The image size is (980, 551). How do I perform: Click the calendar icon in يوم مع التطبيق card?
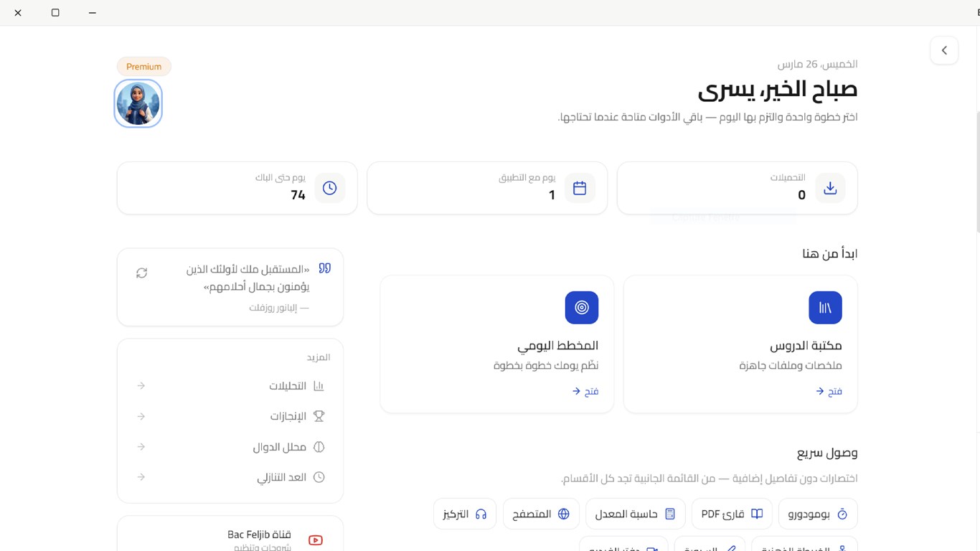580,188
